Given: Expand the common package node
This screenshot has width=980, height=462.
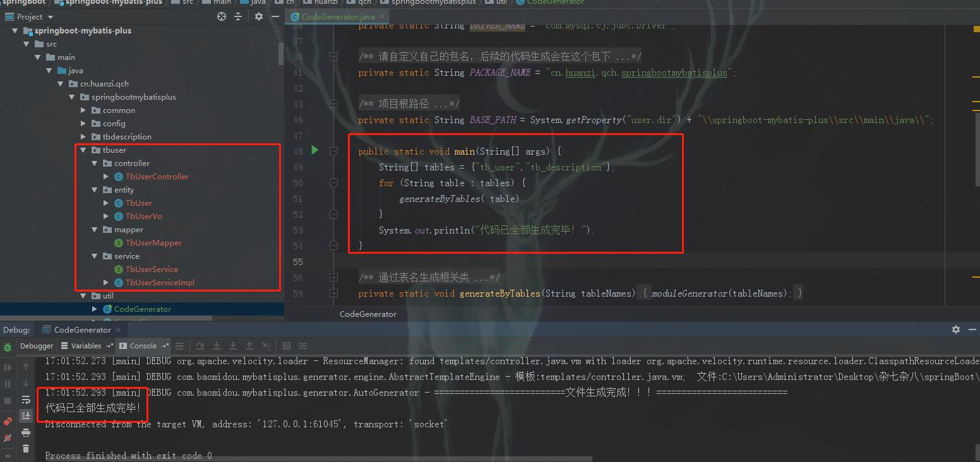Looking at the screenshot, I should (x=83, y=110).
